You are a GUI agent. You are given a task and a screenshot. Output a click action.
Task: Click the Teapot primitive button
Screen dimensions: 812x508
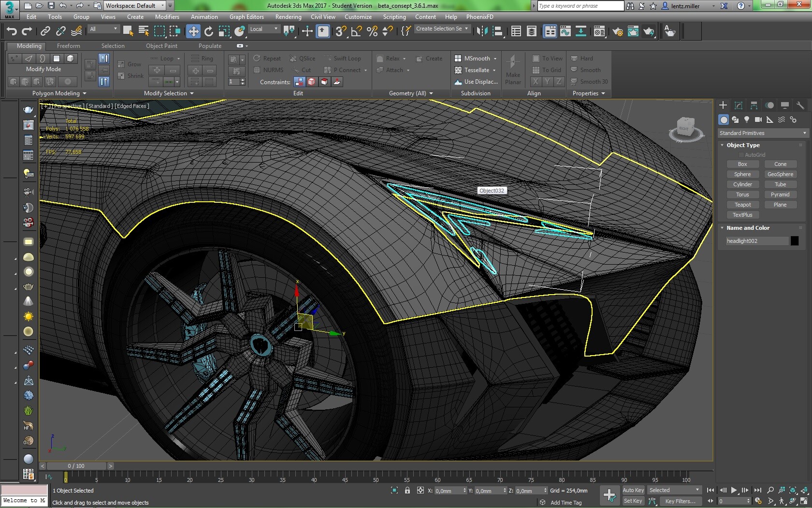742,205
